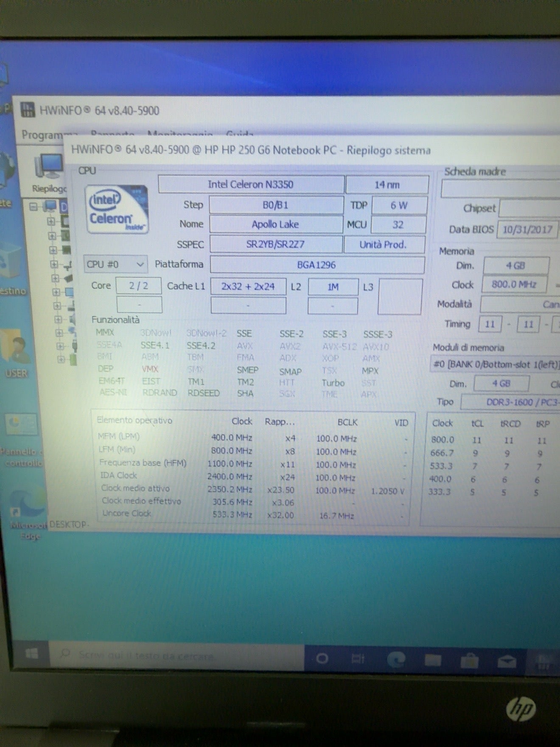
Task: Click the BGA1296 platform value
Action: 317,265
